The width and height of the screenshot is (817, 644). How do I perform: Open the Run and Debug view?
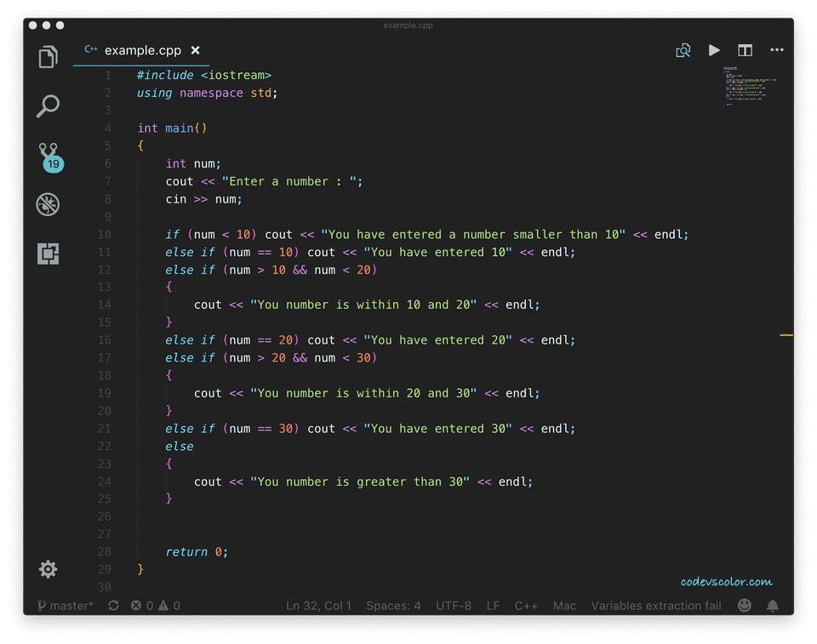[x=47, y=204]
